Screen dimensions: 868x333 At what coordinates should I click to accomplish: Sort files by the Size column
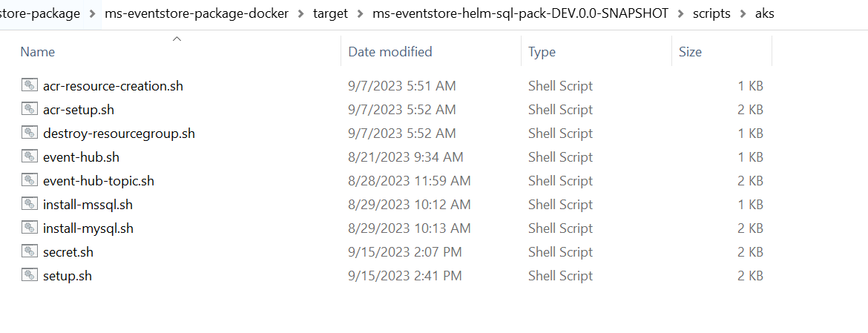tap(690, 52)
